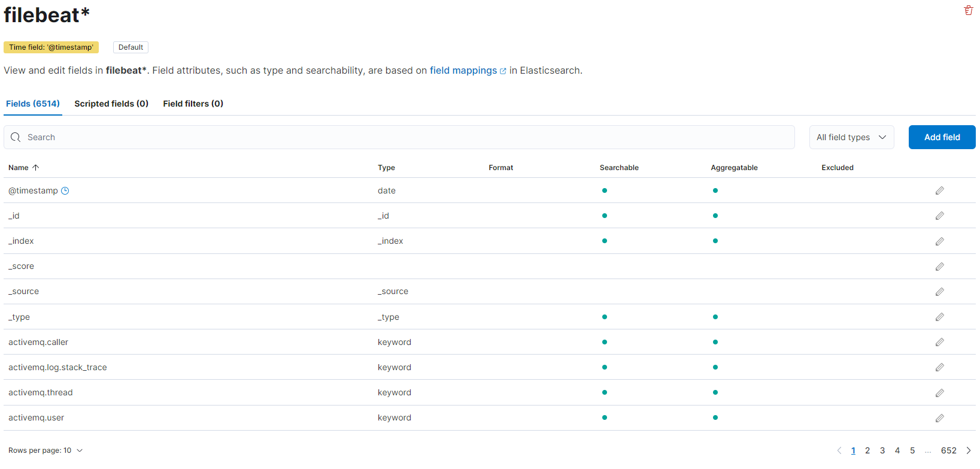Click the Searchable column header
The height and width of the screenshot is (469, 980).
[619, 168]
